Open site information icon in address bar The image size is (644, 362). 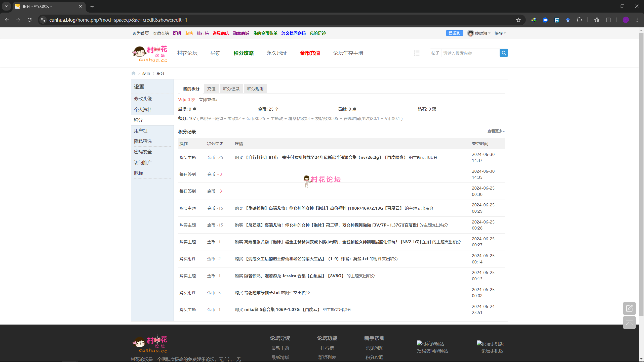(43, 20)
